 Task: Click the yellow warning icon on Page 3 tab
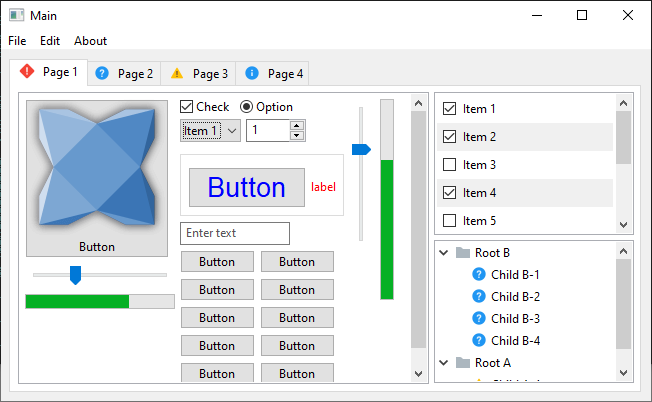tap(177, 74)
